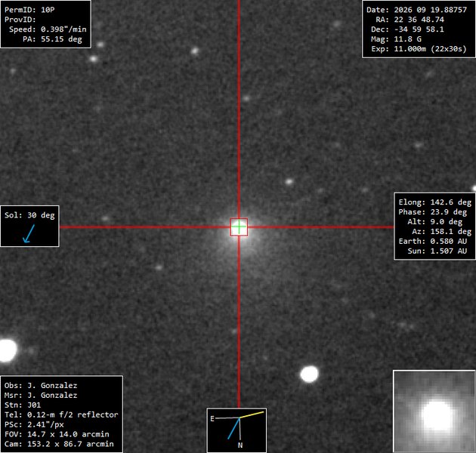Image resolution: width=476 pixels, height=453 pixels.
Task: Select the Earth: 0.580 AU value
Action: pyautogui.click(x=433, y=241)
